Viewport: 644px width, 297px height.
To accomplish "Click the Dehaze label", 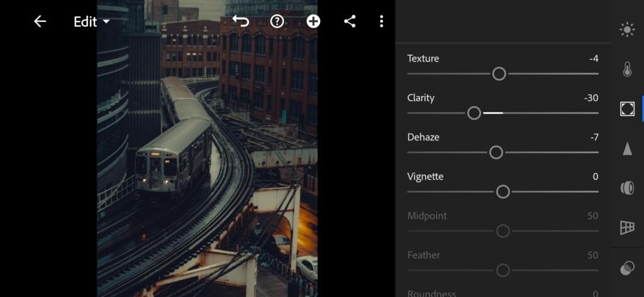I will (x=423, y=137).
